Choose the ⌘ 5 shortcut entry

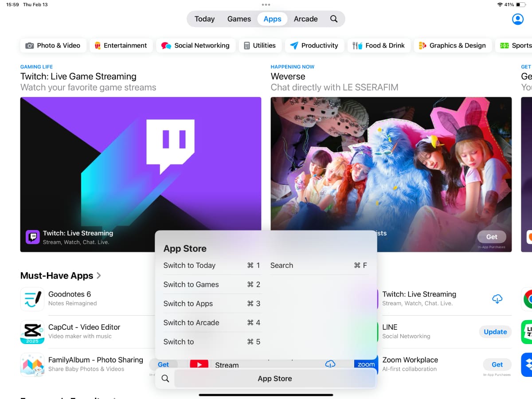click(212, 342)
